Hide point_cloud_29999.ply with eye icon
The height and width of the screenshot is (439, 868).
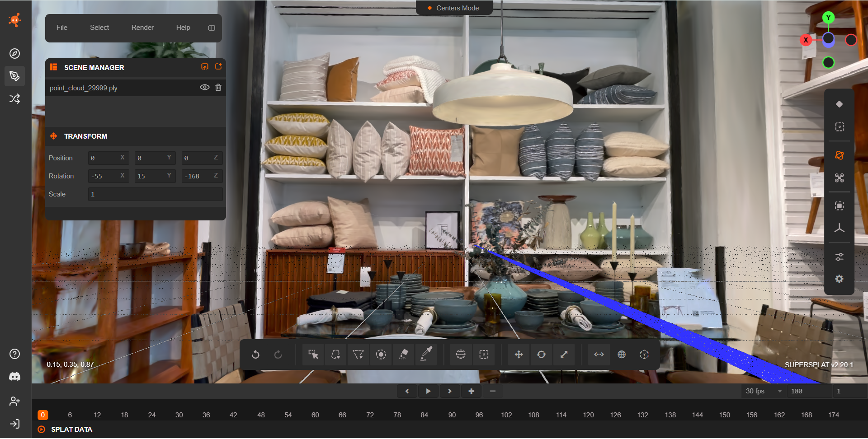click(x=205, y=87)
